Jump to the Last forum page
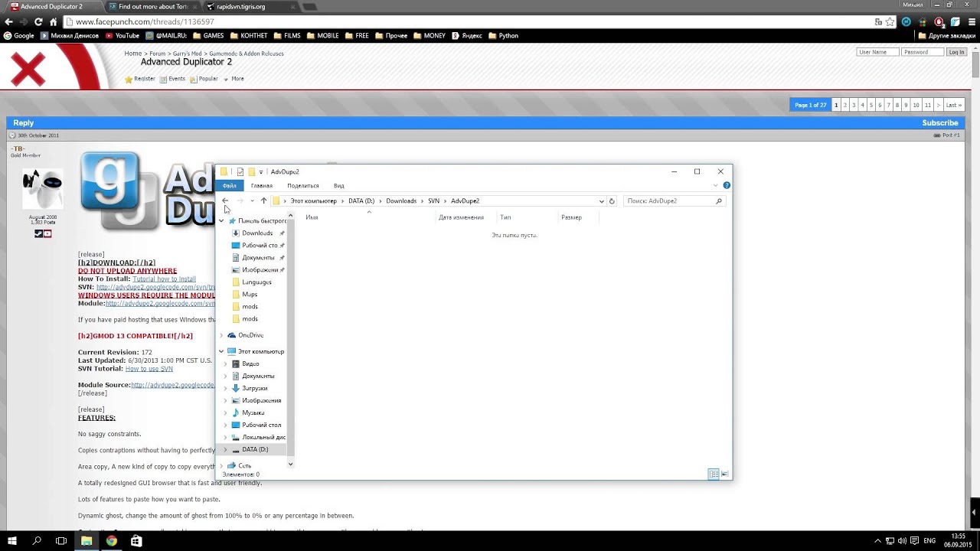 click(x=953, y=105)
